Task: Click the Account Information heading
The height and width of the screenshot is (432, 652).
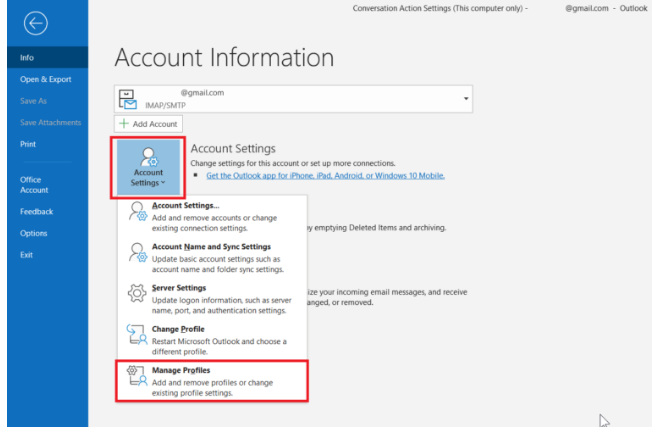Action: 224,57
